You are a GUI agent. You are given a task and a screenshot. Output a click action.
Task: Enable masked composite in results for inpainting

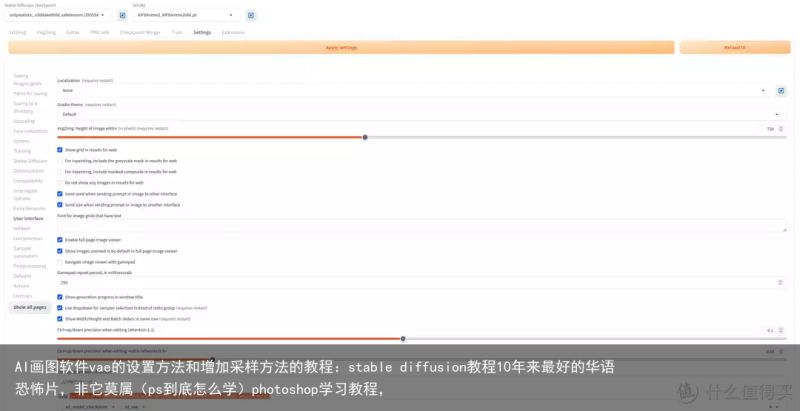click(60, 172)
